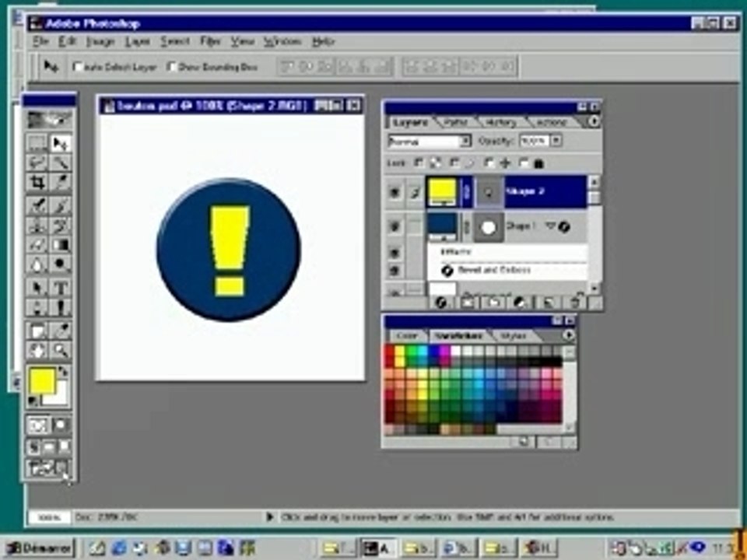The image size is (747, 560).
Task: Open the Select menu
Action: 175,42
